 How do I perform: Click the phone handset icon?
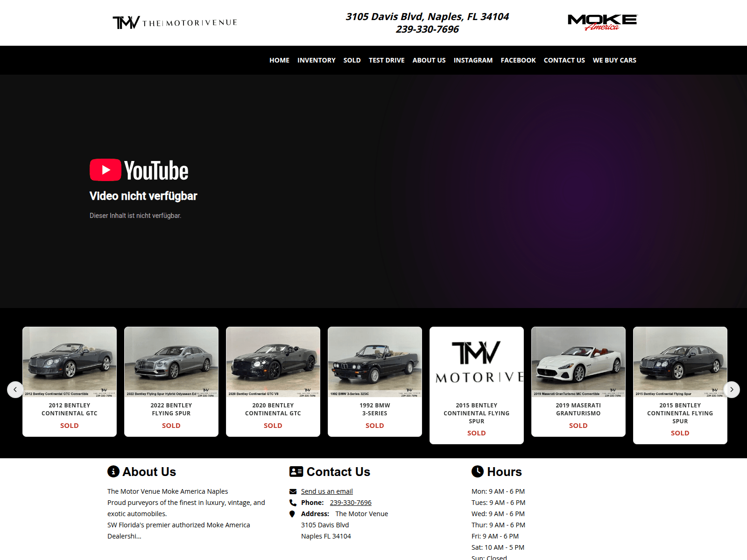click(293, 503)
